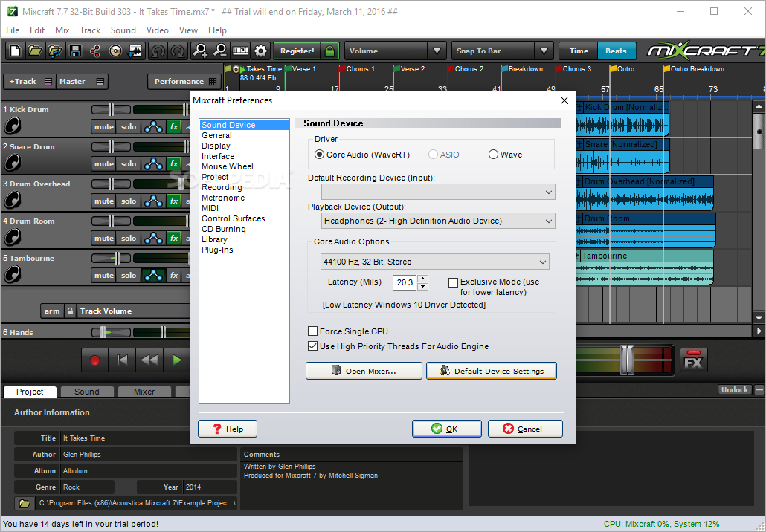Select Metronome in preferences list
766x532 pixels.
pos(223,198)
